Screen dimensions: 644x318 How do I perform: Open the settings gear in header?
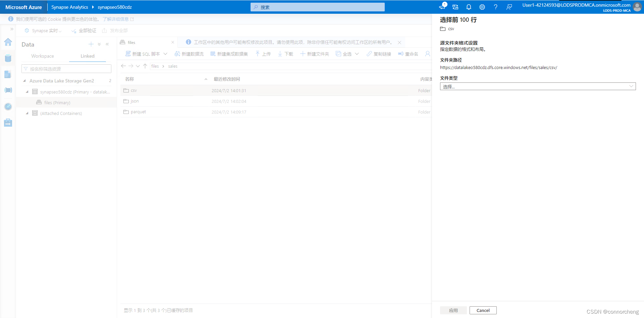click(x=482, y=7)
